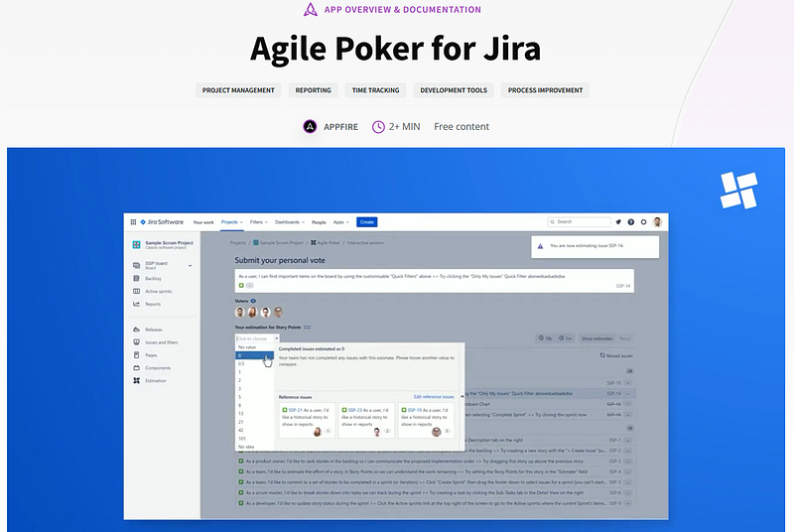
Task: Click the 'Submit your personal vote' heading
Action: (x=280, y=260)
